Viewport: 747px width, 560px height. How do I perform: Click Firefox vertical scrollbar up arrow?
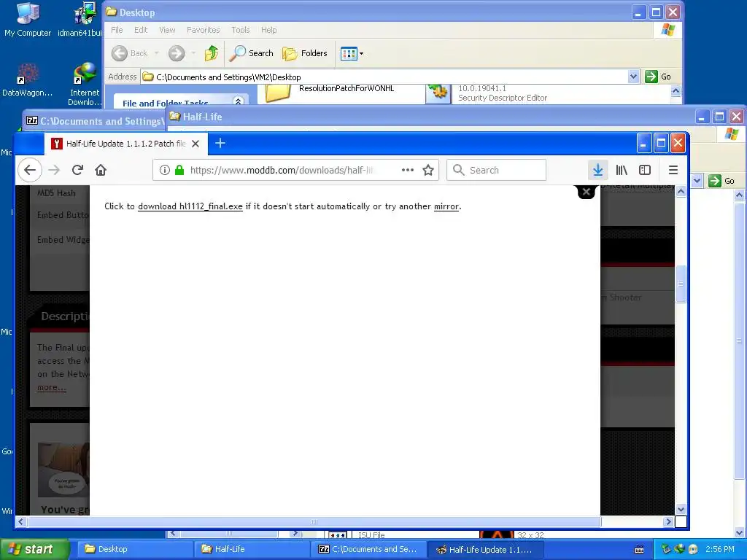[x=681, y=192]
